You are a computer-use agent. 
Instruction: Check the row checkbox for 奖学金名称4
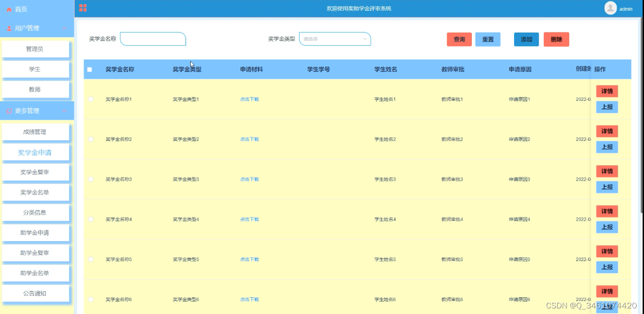(91, 219)
